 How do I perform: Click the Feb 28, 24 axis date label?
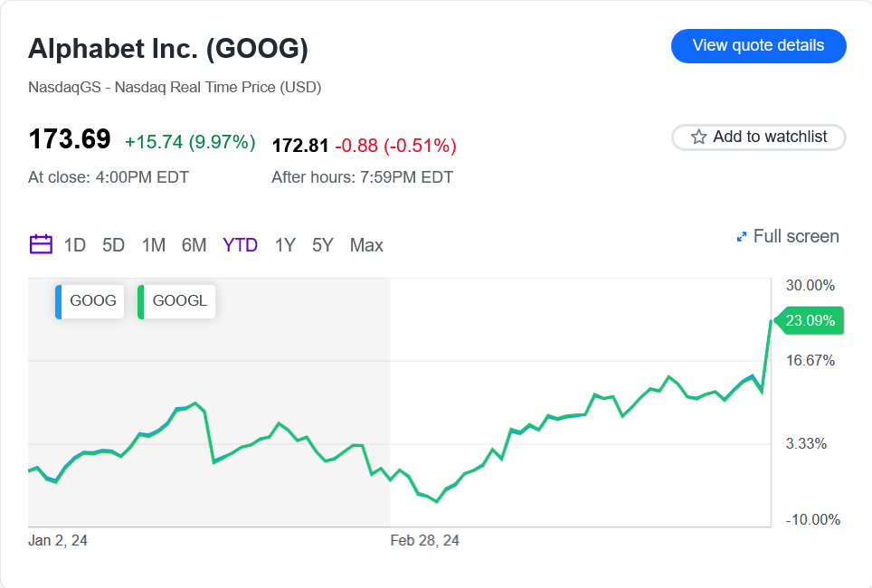425,541
